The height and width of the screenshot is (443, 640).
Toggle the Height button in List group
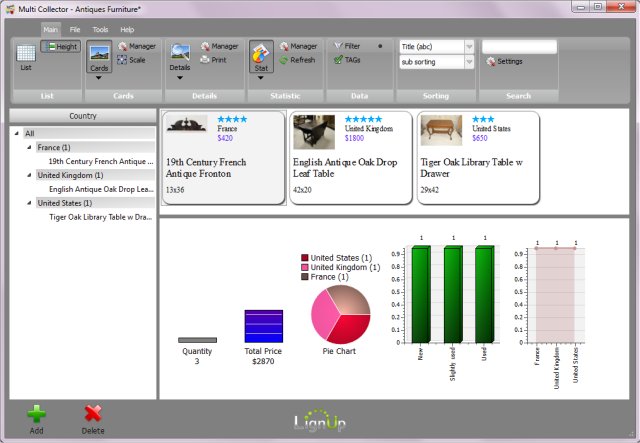click(x=60, y=46)
